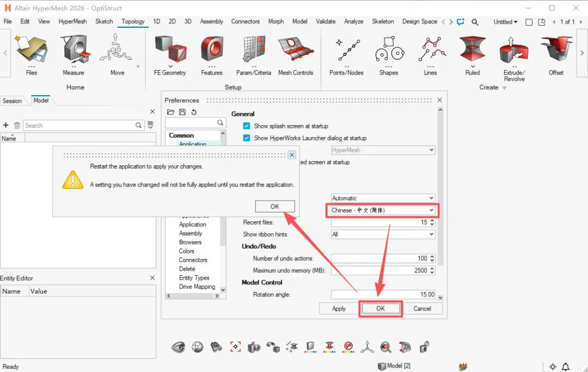Click the reset arrow icon in Preferences

click(194, 112)
